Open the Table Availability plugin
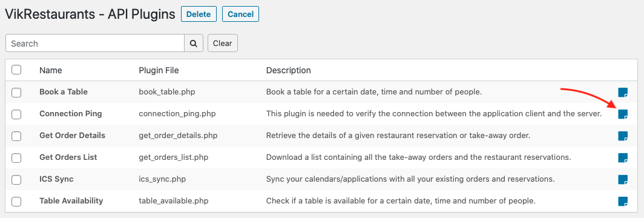Image resolution: width=644 pixels, height=218 pixels. [x=71, y=201]
